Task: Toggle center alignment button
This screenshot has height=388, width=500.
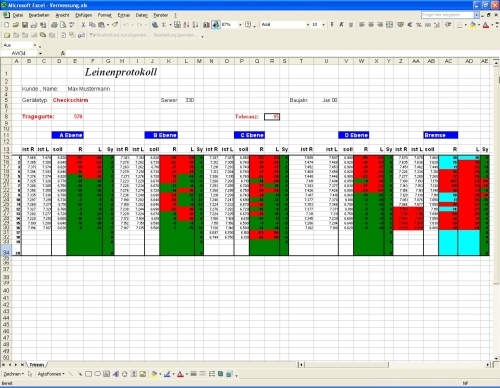Action: [x=371, y=25]
